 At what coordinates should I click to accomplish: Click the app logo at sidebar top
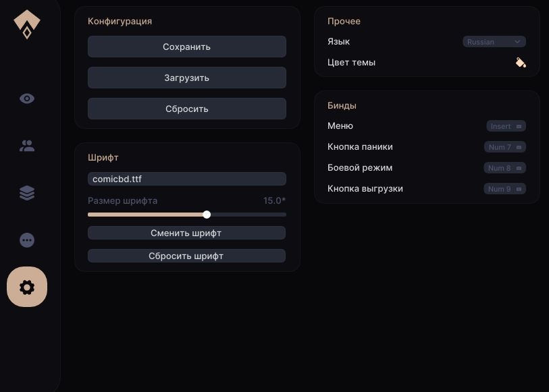click(x=27, y=24)
